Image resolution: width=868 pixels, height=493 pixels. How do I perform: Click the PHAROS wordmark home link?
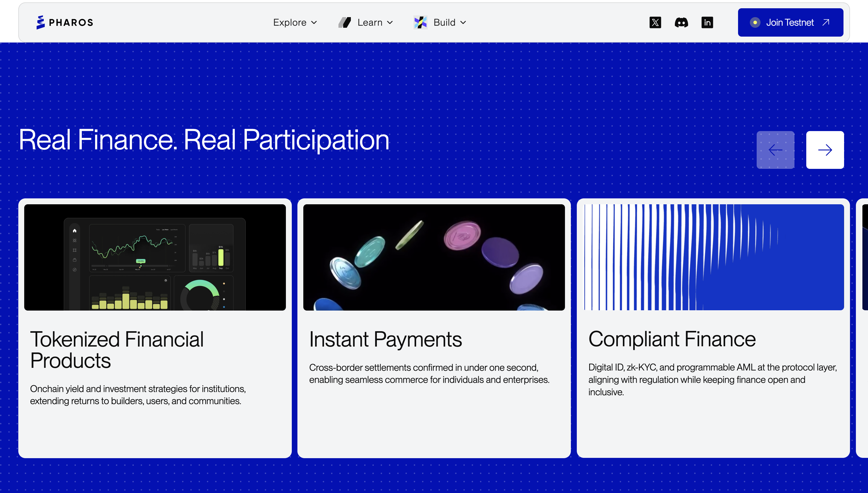point(71,23)
